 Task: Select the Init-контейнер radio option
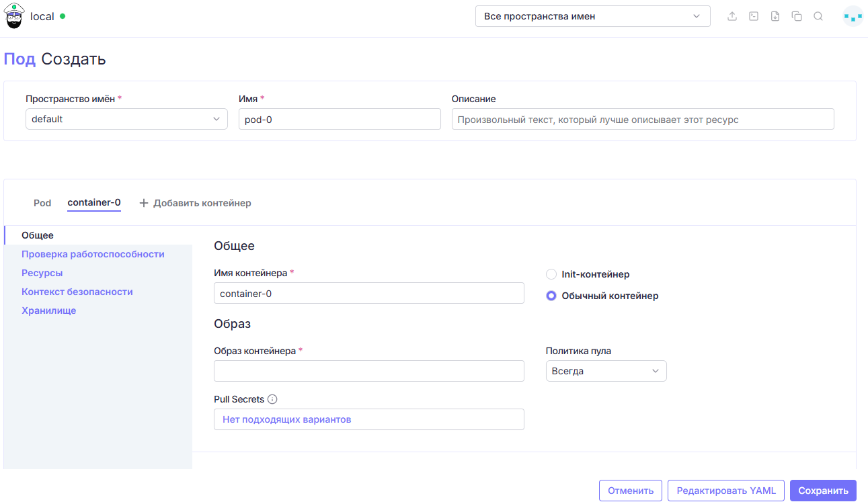[551, 274]
